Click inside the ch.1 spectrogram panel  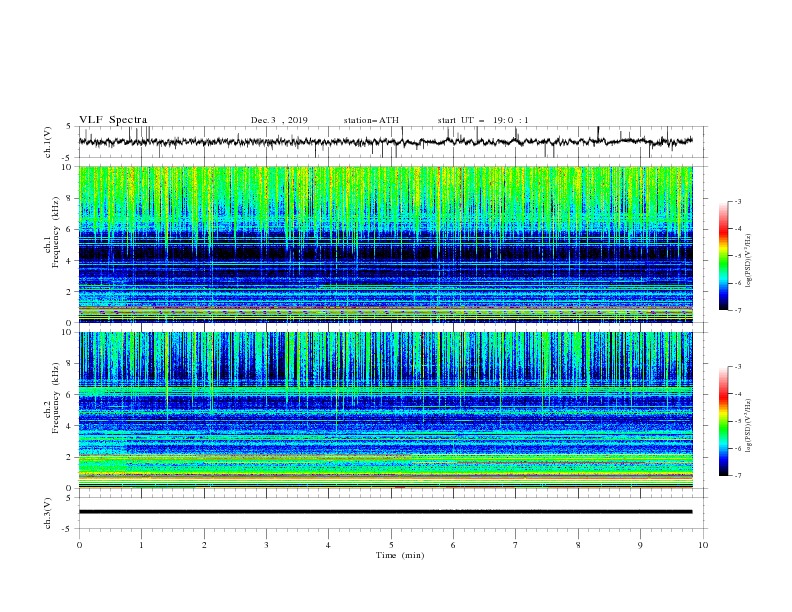coord(385,244)
